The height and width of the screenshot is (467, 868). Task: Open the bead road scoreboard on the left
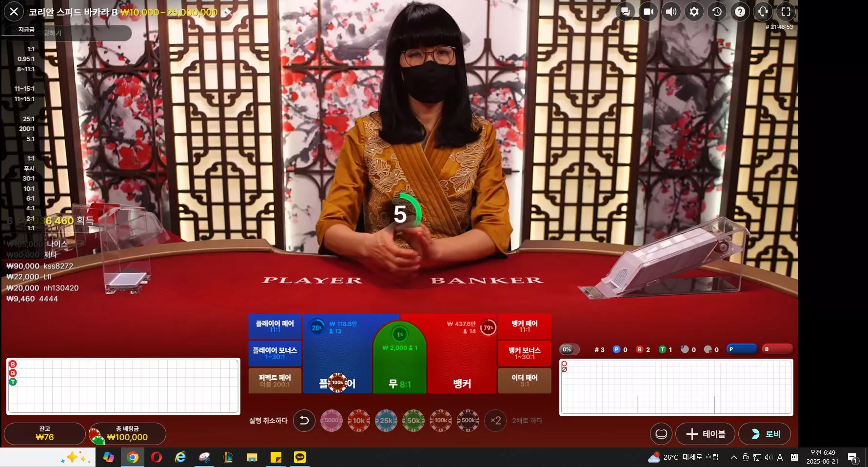[x=123, y=386]
